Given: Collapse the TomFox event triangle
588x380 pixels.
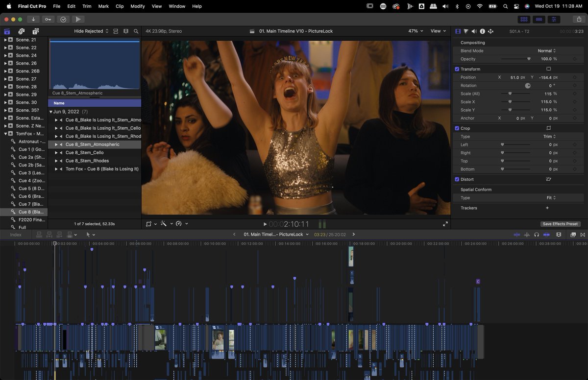Looking at the screenshot, I should tap(5, 134).
